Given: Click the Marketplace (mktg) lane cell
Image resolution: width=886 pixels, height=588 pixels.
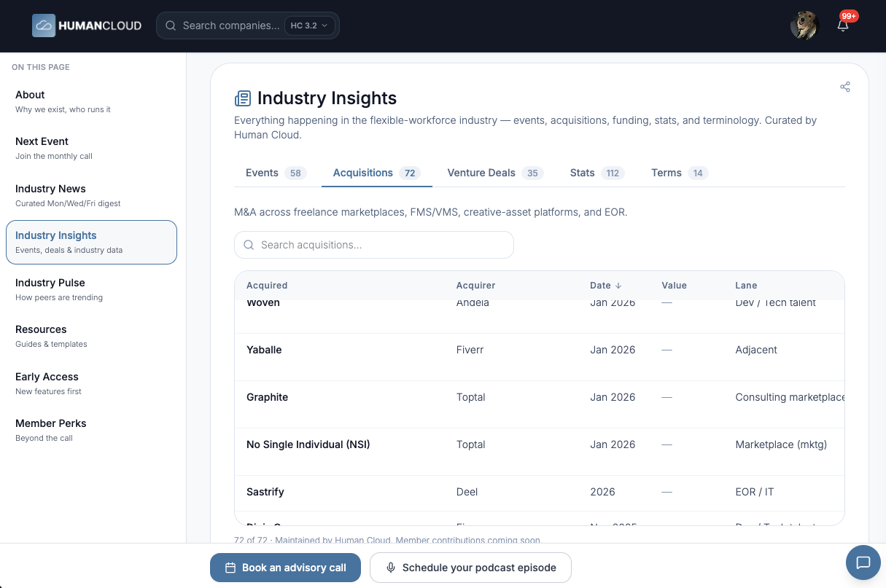Looking at the screenshot, I should [x=781, y=444].
